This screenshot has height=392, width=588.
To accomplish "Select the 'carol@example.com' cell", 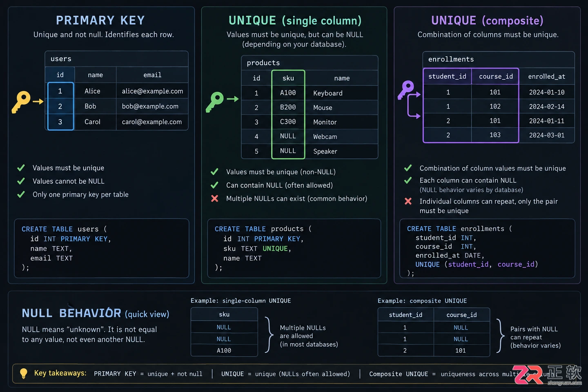I will (152, 122).
